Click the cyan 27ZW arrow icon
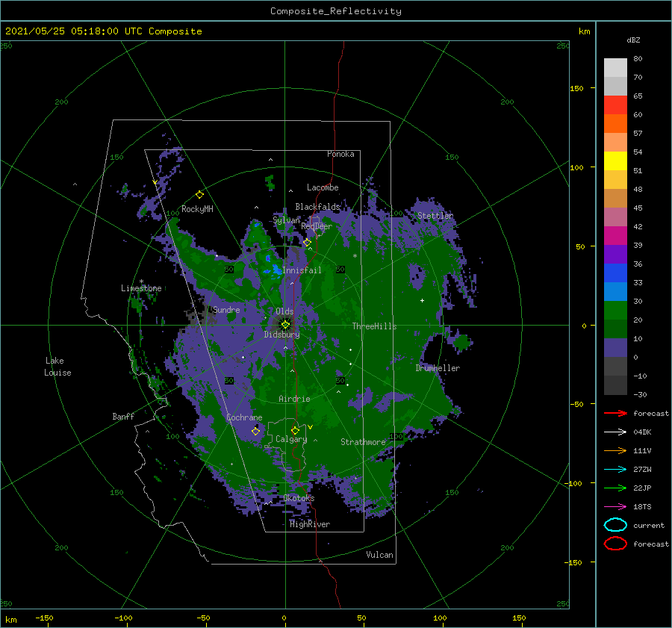 pos(615,470)
